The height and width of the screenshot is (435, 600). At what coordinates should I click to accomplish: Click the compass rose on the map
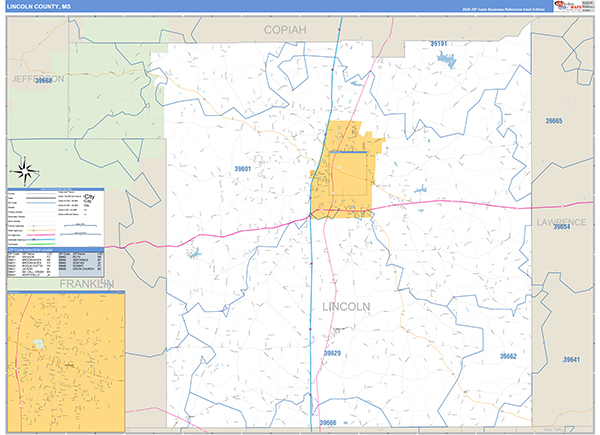click(x=25, y=171)
